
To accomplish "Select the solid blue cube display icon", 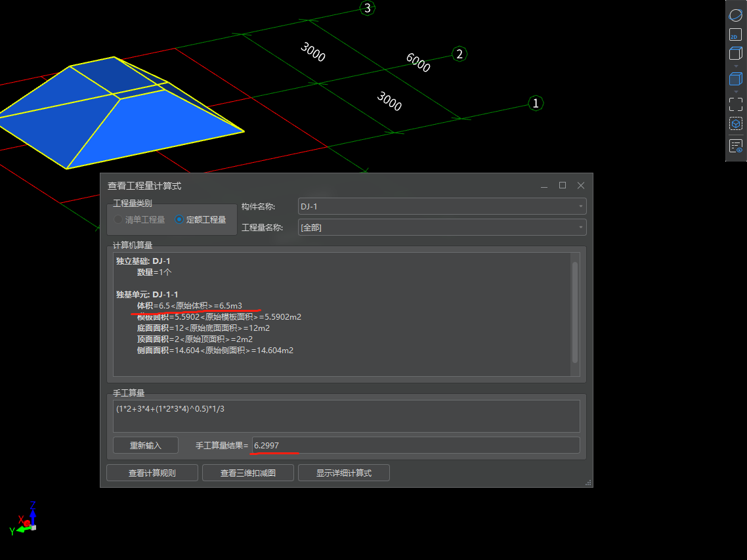I will 736,79.
